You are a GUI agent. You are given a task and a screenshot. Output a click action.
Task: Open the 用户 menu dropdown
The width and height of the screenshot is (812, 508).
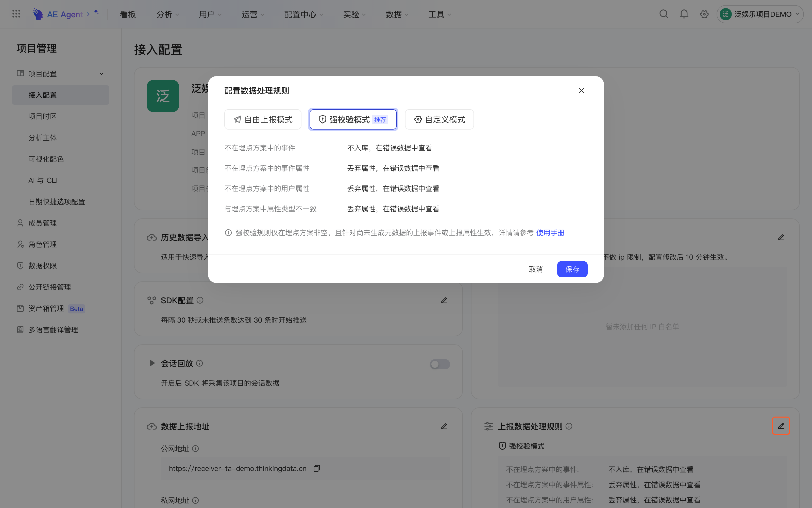[x=210, y=14]
